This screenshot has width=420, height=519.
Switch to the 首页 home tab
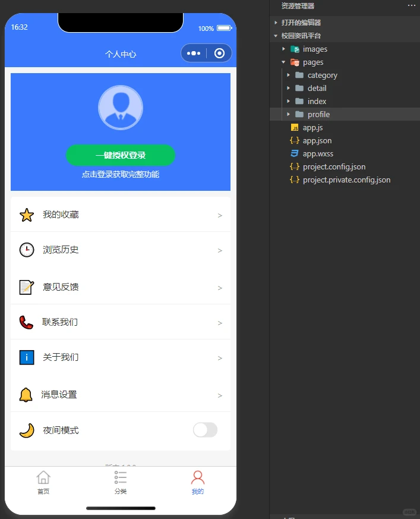point(43,483)
